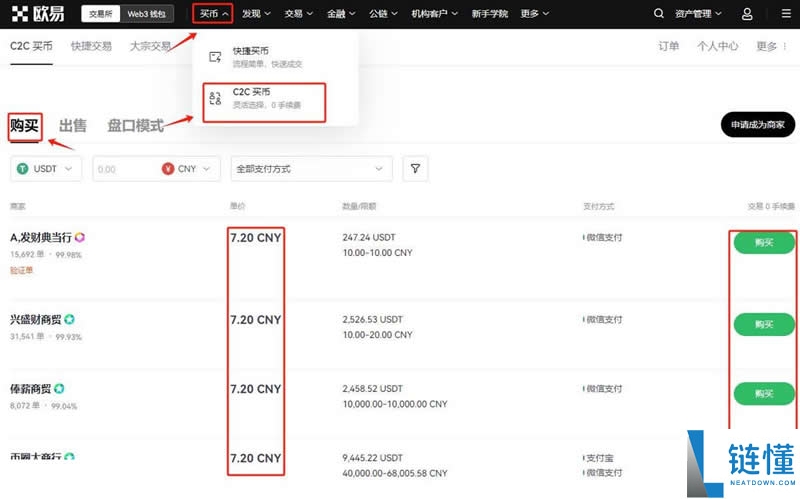Expand the 金融 menu
The width and height of the screenshot is (800, 499).
(x=341, y=14)
